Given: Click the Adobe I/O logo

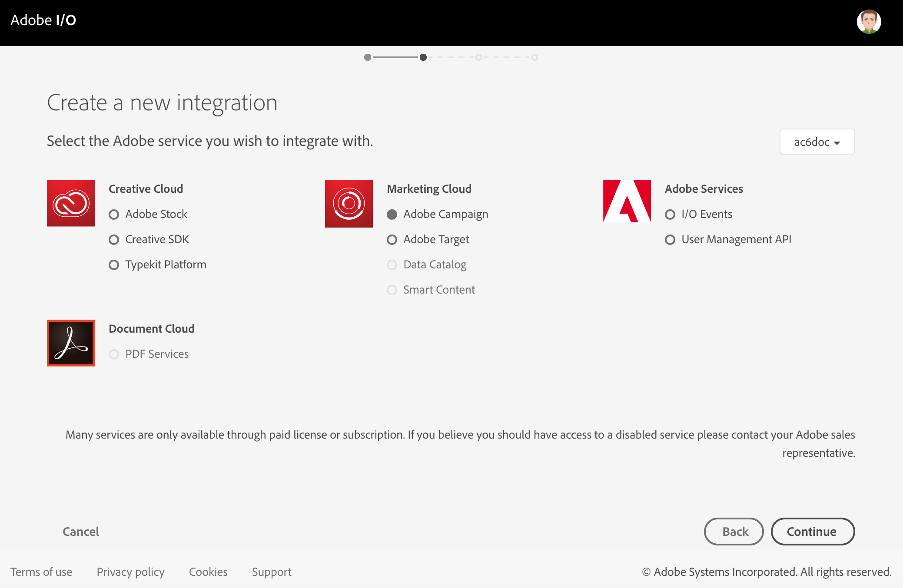Looking at the screenshot, I should click(x=43, y=20).
